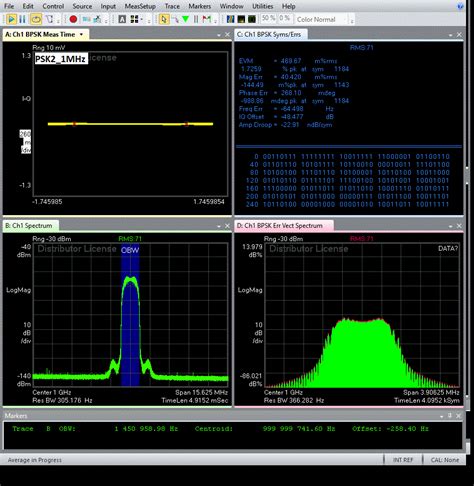The height and width of the screenshot is (486, 474).
Task: Click the middle dark display icon
Action: (x=241, y=19)
